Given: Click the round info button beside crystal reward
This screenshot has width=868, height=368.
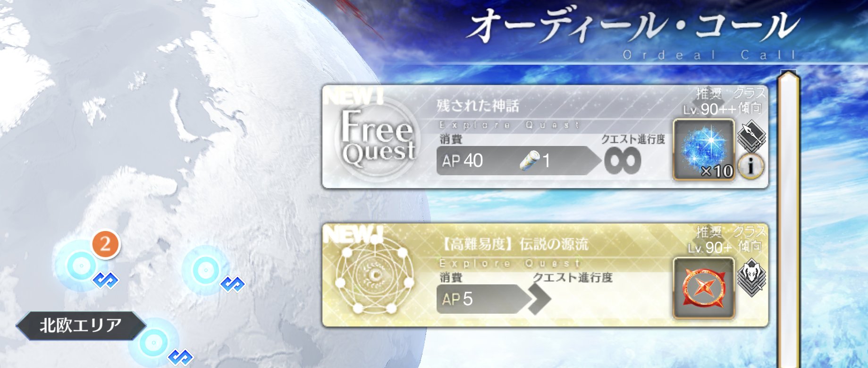Looking at the screenshot, I should 750,166.
